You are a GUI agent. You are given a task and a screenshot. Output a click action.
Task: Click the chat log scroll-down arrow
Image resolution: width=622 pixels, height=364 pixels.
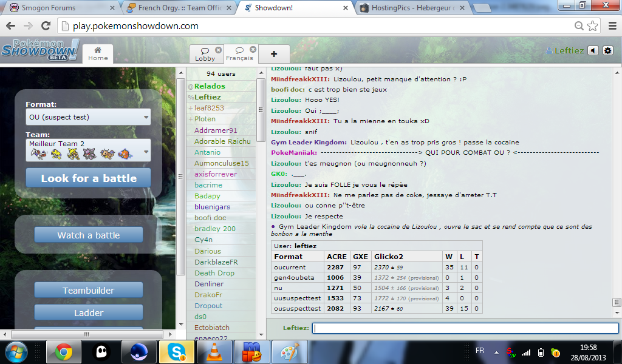tap(617, 313)
